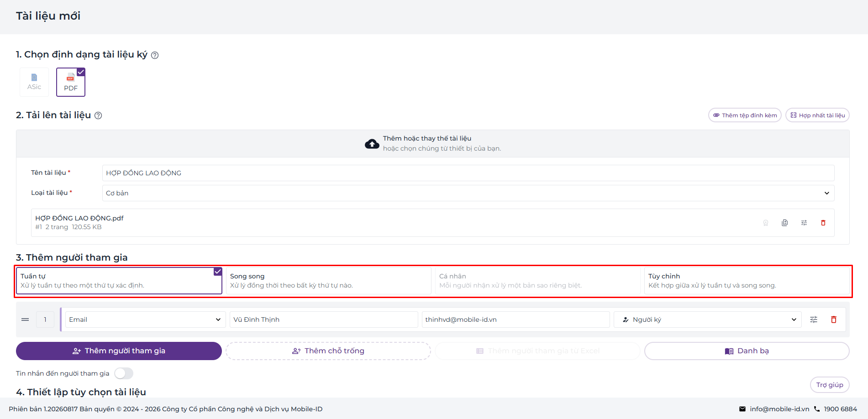
Task: Click the participant order number field
Action: [x=45, y=319]
